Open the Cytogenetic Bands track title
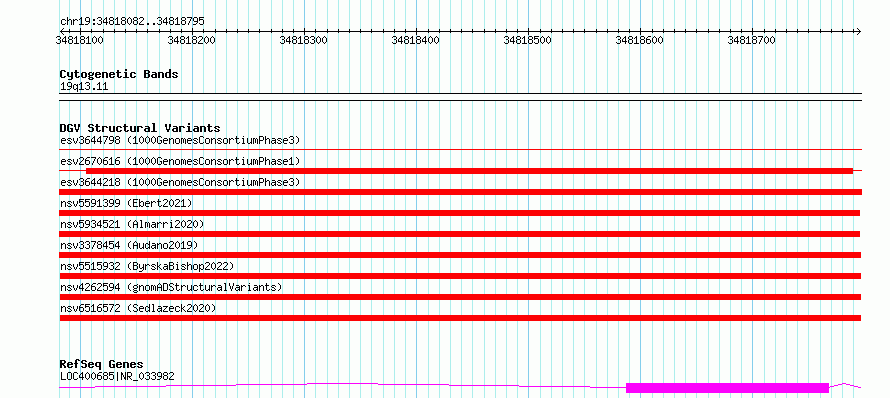The height and width of the screenshot is (398, 890). (119, 74)
